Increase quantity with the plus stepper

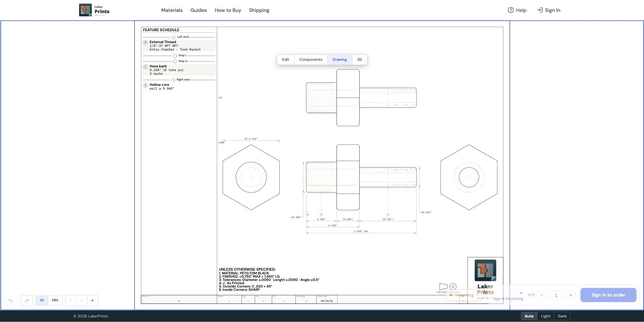(x=570, y=295)
